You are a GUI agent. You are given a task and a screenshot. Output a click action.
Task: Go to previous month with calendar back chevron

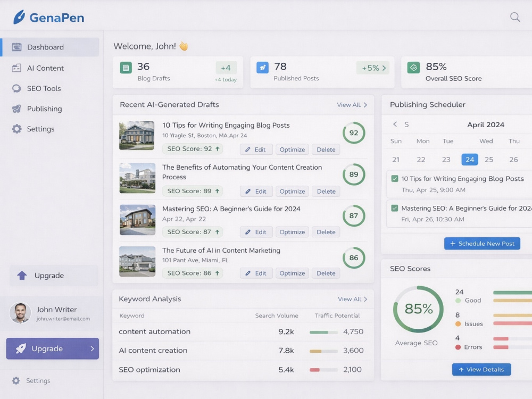[x=395, y=124]
